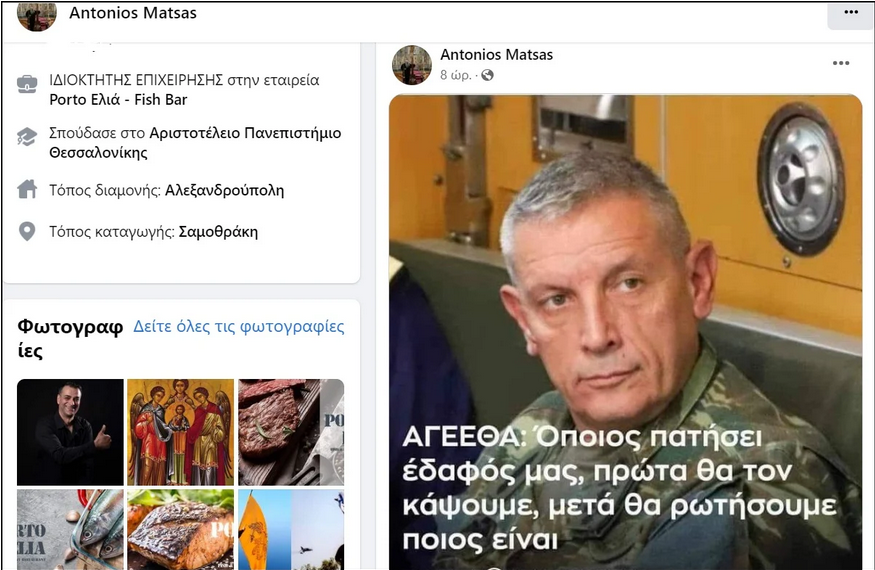
Task: Open the profile header three-dot menu
Action: tap(850, 13)
